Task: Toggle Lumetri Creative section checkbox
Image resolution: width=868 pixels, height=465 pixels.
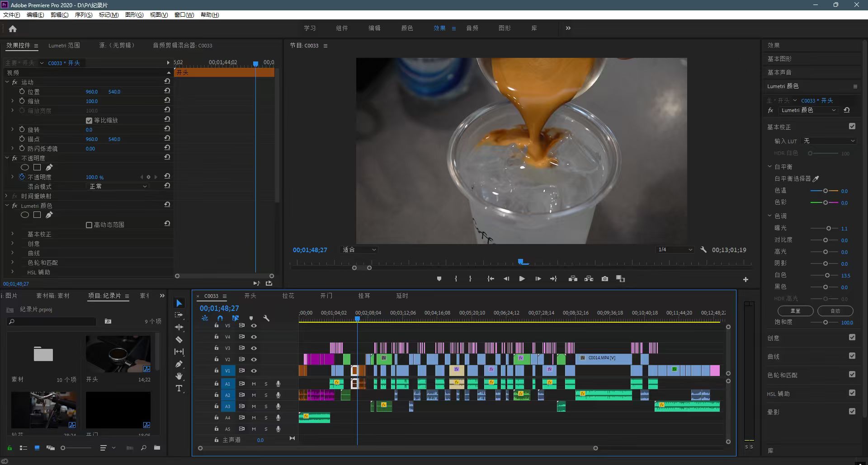Action: tap(852, 337)
